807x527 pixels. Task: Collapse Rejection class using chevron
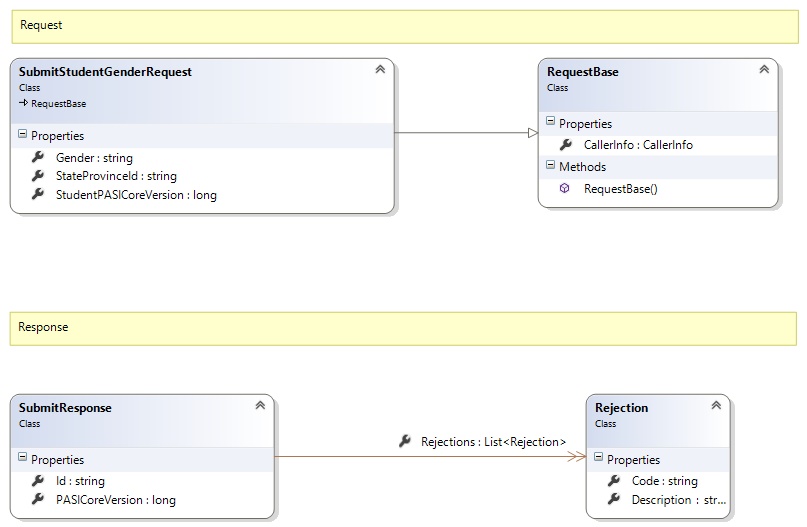(x=716, y=406)
